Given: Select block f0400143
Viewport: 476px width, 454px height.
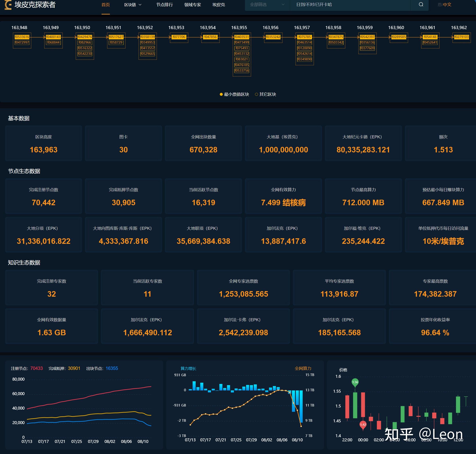Looking at the screenshot, I should (x=53, y=37).
